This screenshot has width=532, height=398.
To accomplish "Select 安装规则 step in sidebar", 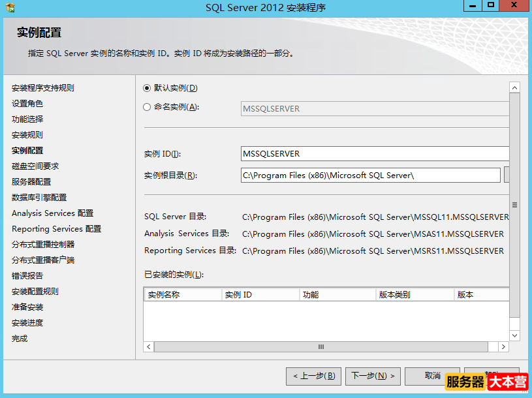I will 27,135.
